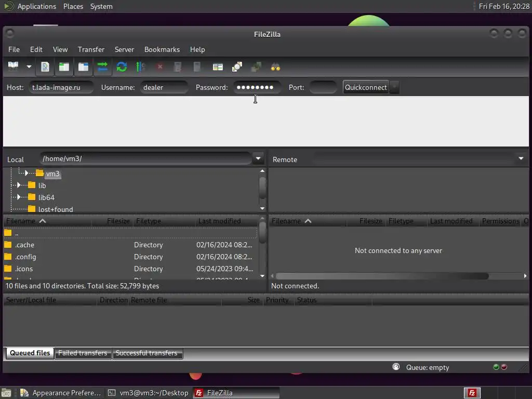Switch to vm3@vm3:~/Desktop terminal in taskbar
The height and width of the screenshot is (399, 532).
149,393
